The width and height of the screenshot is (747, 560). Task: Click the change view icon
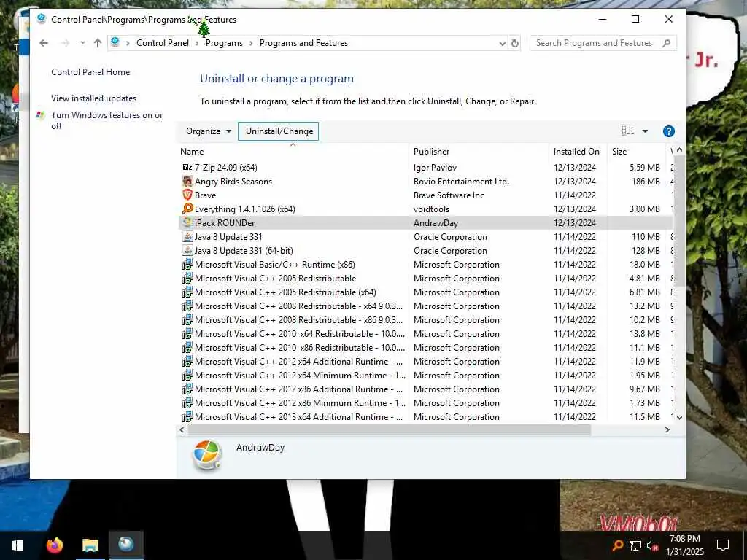click(x=628, y=131)
